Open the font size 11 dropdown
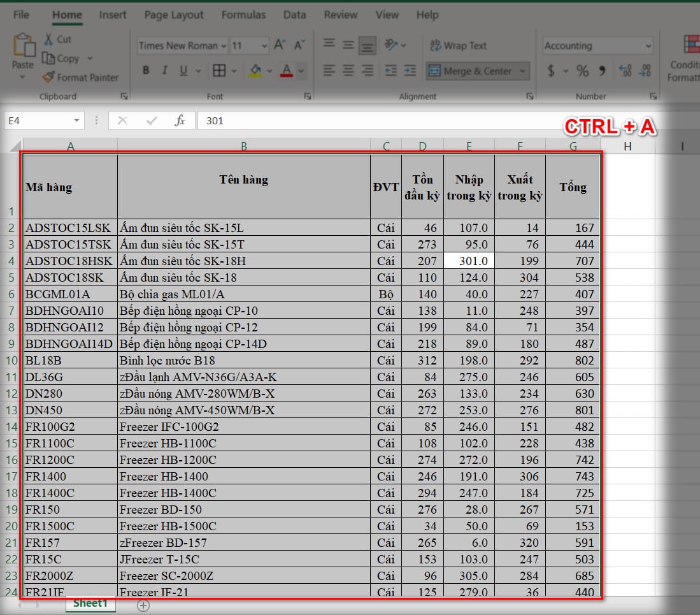 [x=264, y=45]
